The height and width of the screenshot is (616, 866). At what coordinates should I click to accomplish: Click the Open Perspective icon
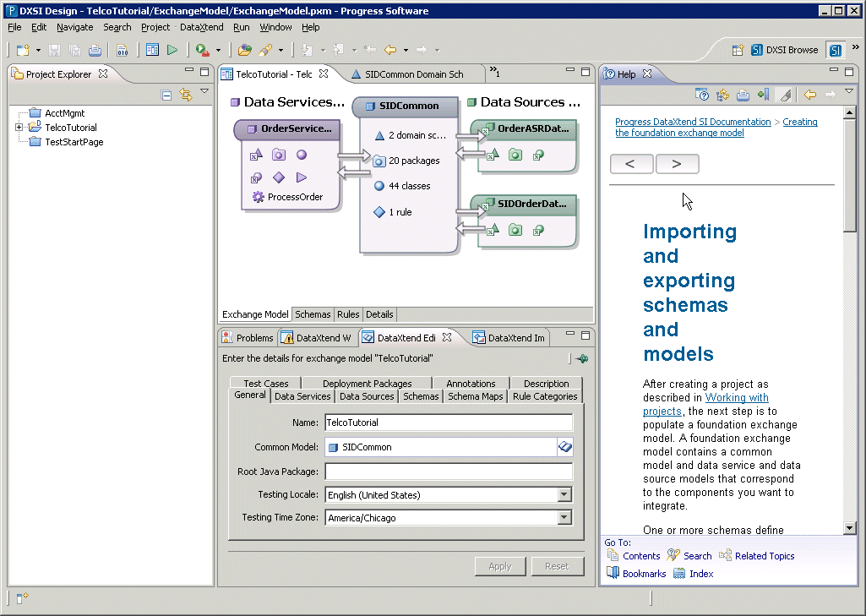pos(738,50)
